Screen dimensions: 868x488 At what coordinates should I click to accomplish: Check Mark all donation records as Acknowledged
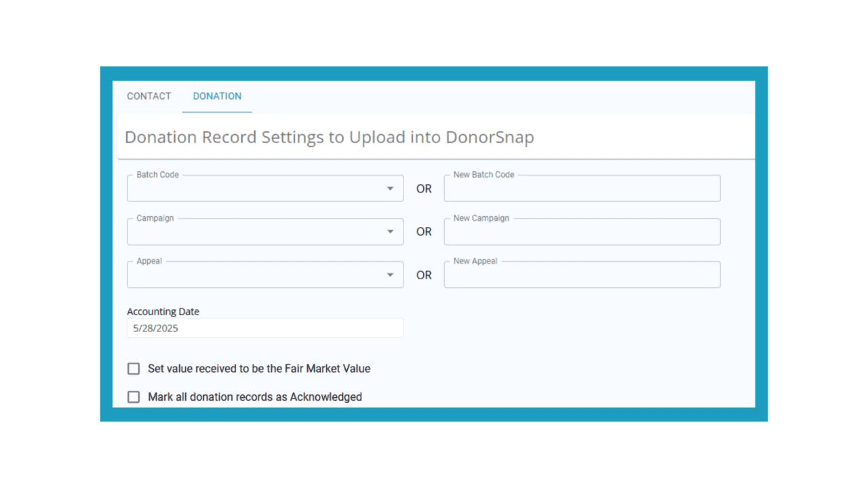[134, 396]
